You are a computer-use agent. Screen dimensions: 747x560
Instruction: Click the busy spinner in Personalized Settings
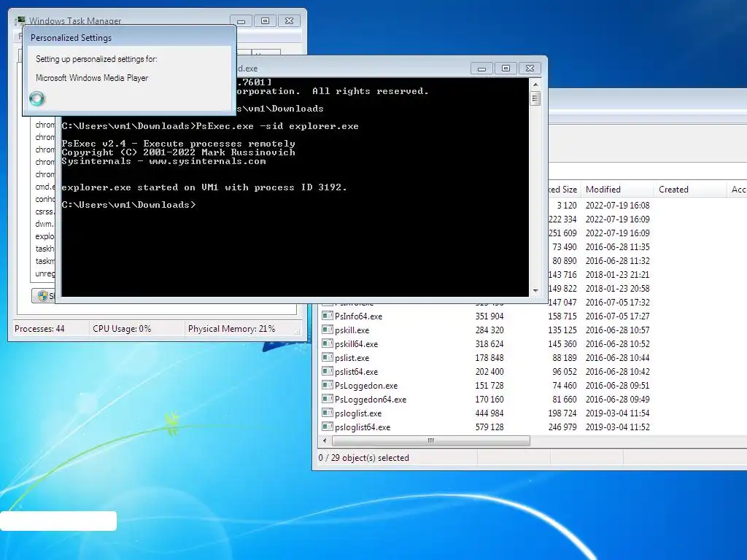36,98
